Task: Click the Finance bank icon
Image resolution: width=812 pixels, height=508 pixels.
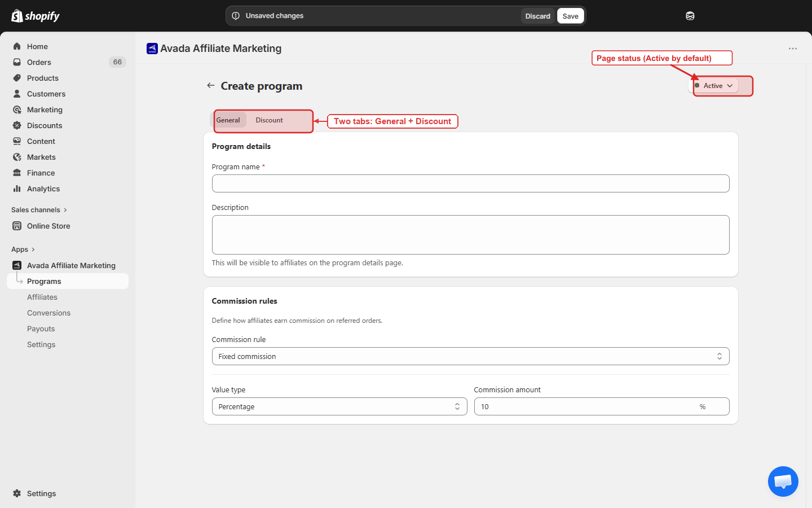Action: pos(17,173)
